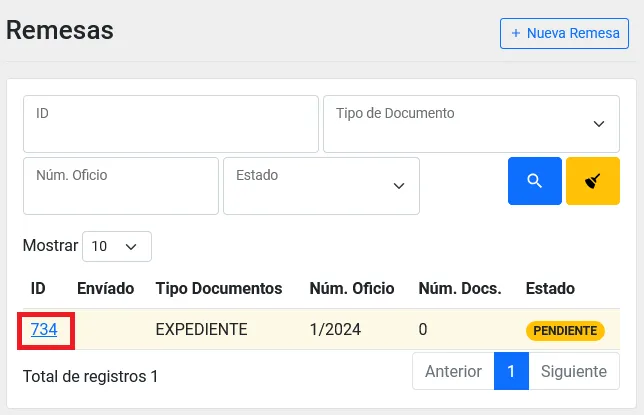Go to the Anterior page
Viewport: 644px width, 415px height.
453,371
